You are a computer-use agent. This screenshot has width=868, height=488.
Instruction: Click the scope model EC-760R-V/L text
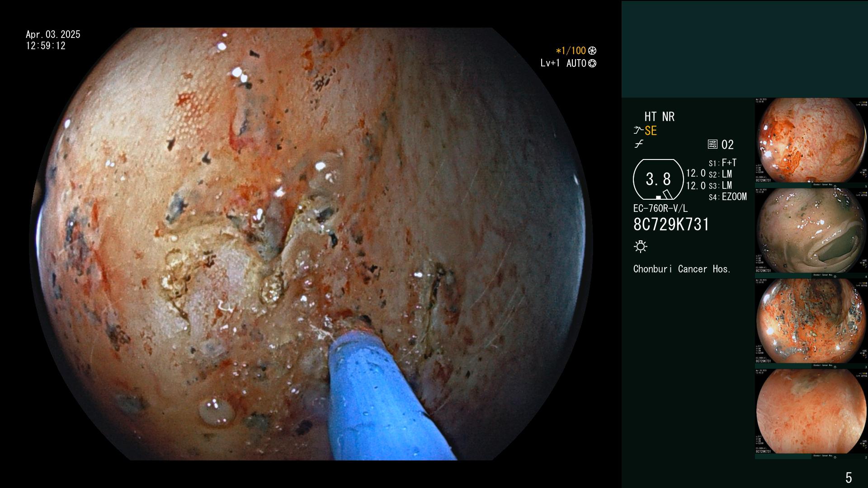[x=660, y=208]
